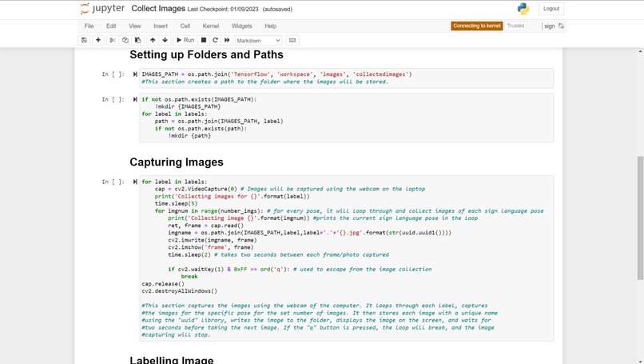Click the Trusted notebook indicator
Screen dimensions: 644x364
point(516,26)
